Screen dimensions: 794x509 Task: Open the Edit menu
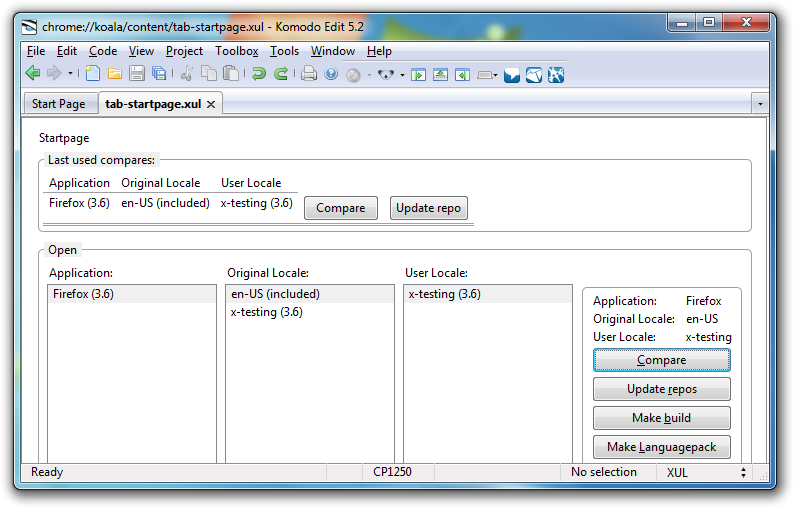point(67,51)
